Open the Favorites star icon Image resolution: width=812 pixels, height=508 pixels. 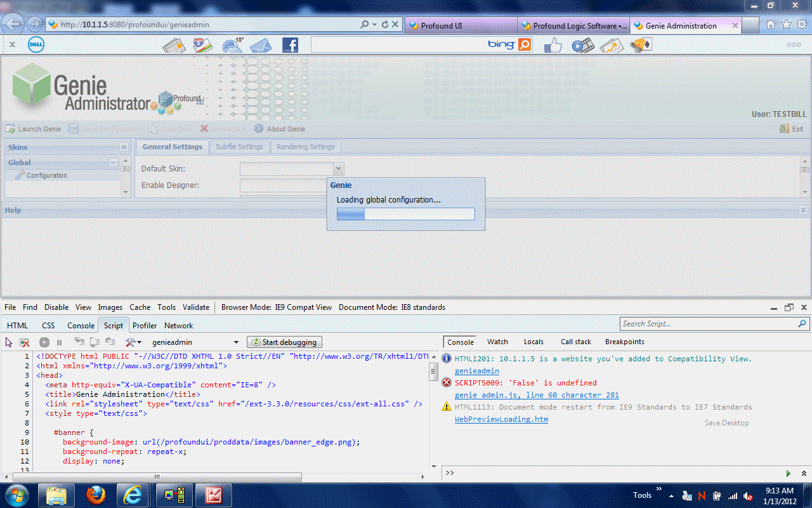(x=786, y=25)
